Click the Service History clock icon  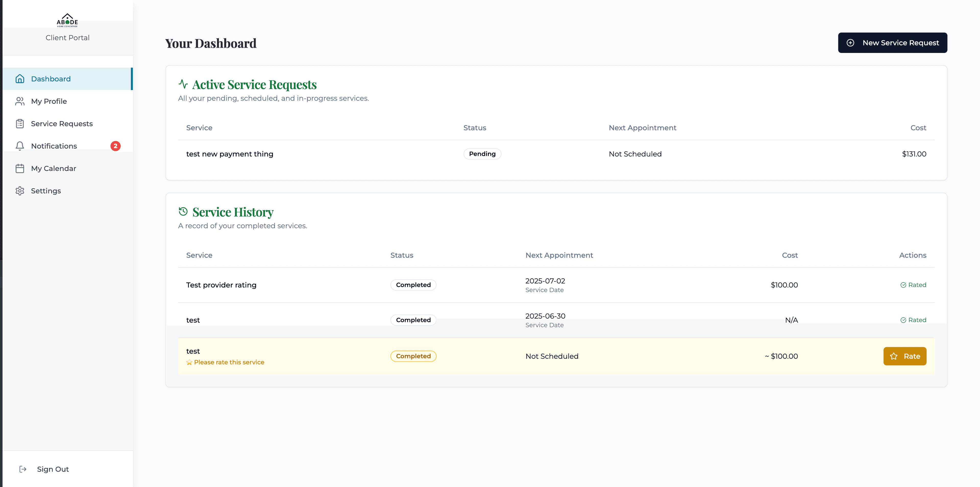183,211
